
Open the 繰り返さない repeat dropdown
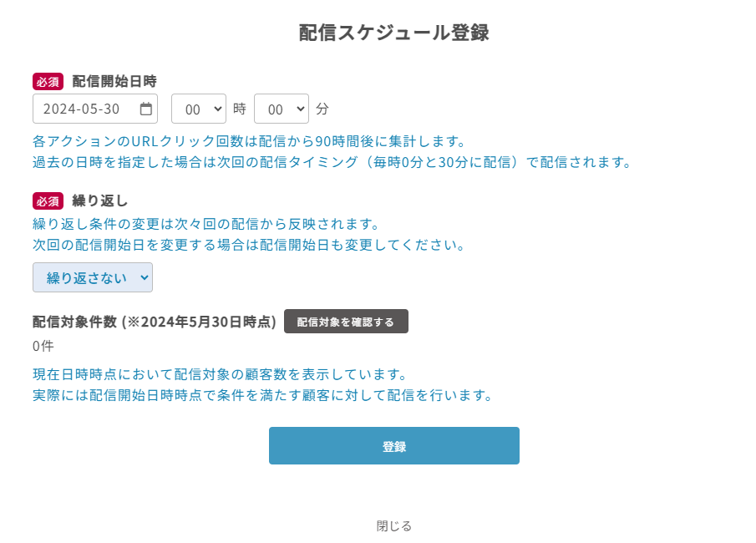(x=93, y=278)
